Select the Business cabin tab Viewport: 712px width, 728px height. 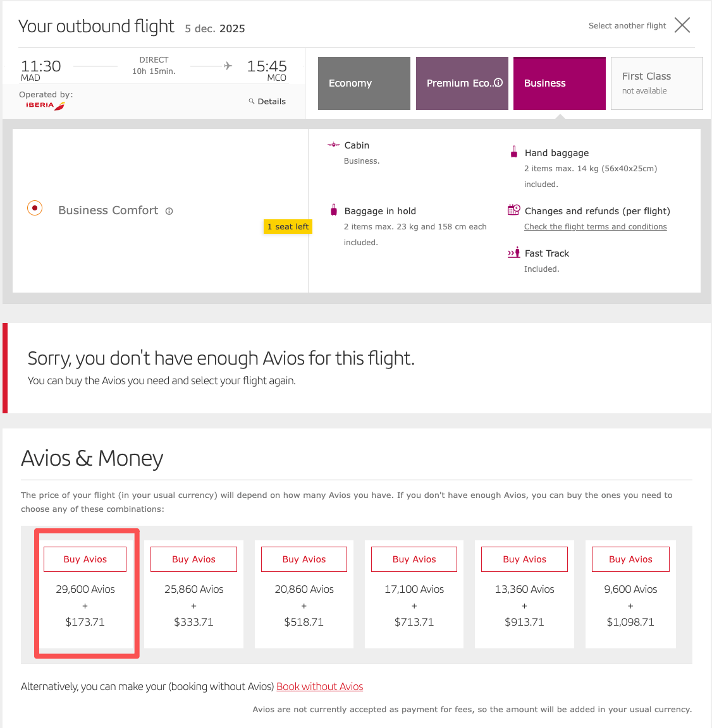pos(559,83)
